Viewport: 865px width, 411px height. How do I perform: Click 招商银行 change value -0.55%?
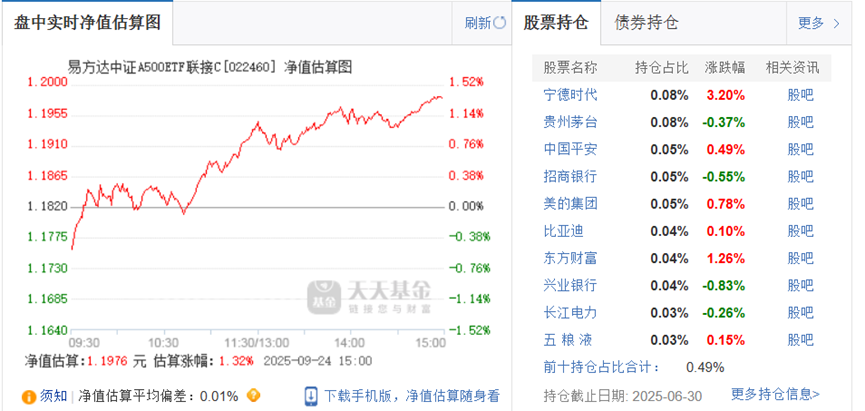(x=724, y=177)
